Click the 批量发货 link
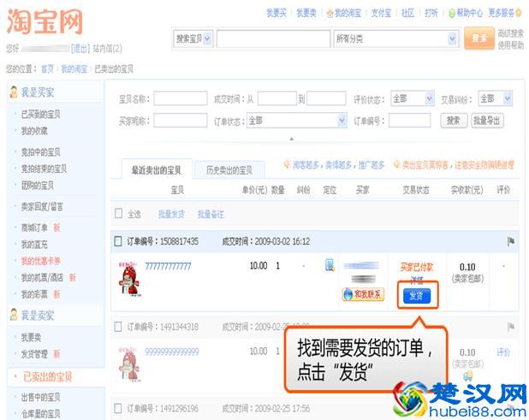The width and height of the screenshot is (529, 420). pyautogui.click(x=171, y=214)
